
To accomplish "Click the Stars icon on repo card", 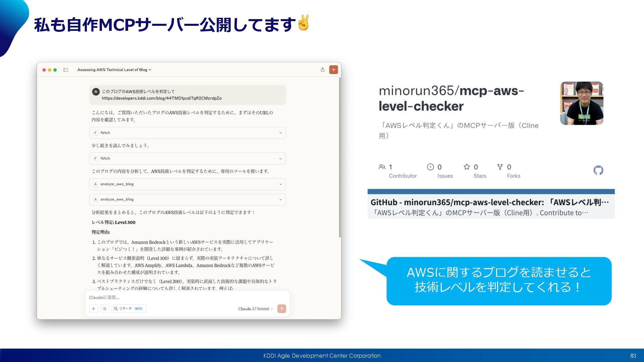I will coord(467,167).
